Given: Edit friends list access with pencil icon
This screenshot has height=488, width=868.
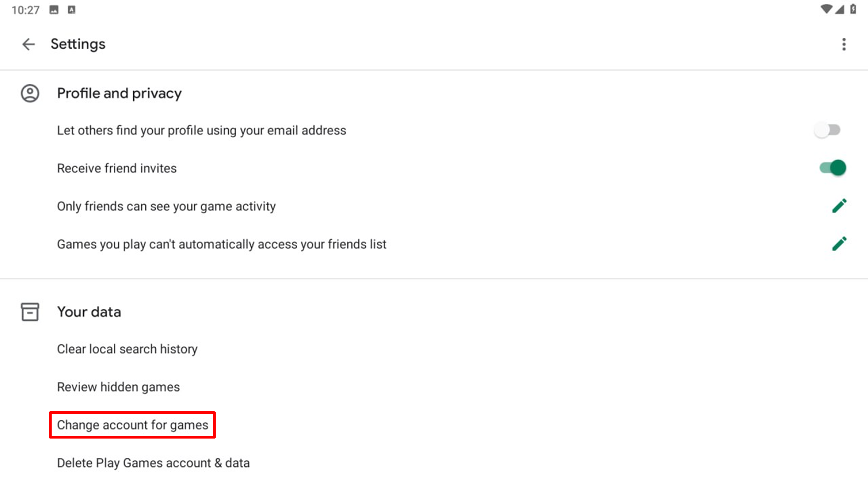Looking at the screenshot, I should [x=839, y=244].
